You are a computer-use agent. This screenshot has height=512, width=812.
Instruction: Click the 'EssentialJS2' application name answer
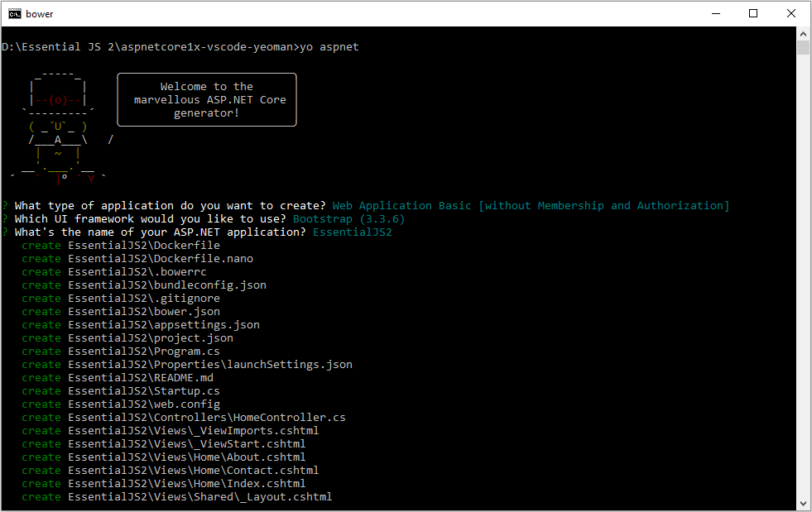click(352, 232)
